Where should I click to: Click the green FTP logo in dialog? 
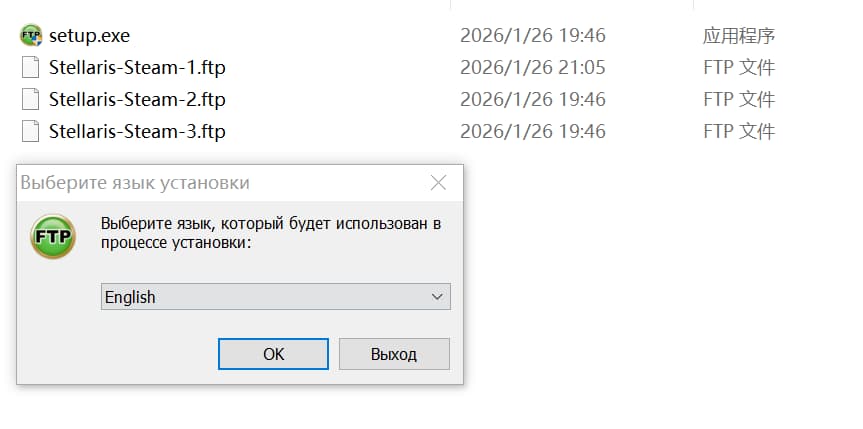(53, 237)
